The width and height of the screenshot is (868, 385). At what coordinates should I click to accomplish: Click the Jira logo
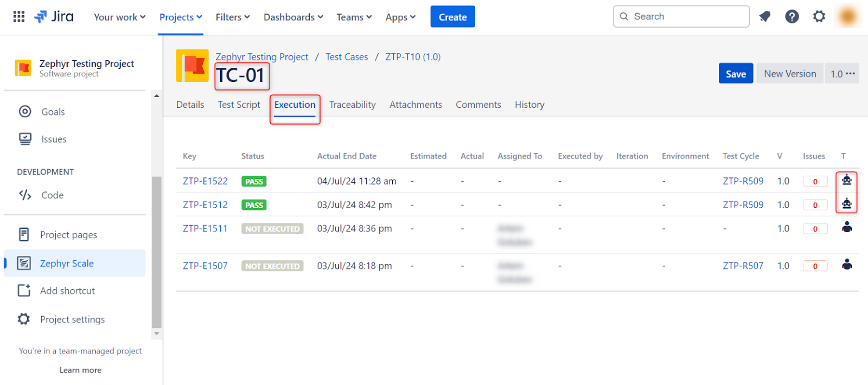pyautogui.click(x=54, y=17)
